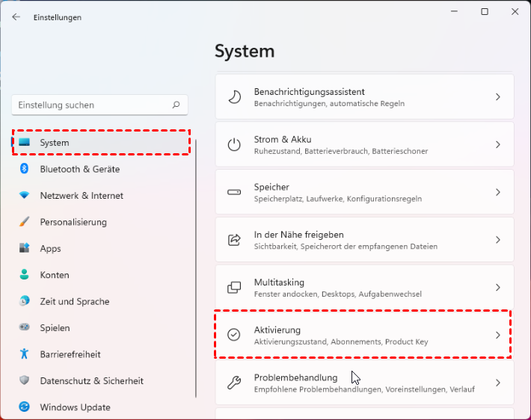The width and height of the screenshot is (531, 420).
Task: Open Multitasking via its chevron arrow
Action: pos(498,288)
